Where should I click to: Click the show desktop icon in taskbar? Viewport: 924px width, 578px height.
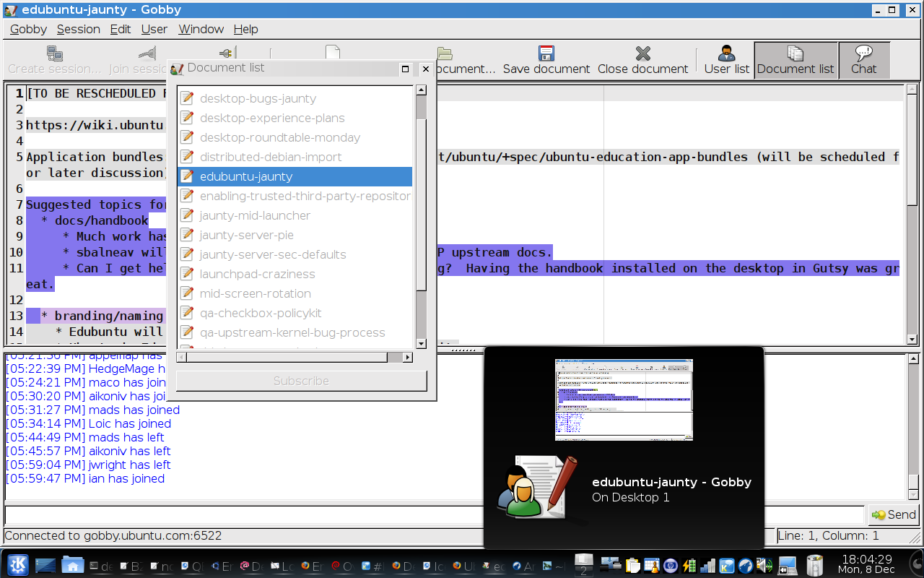[x=45, y=565]
